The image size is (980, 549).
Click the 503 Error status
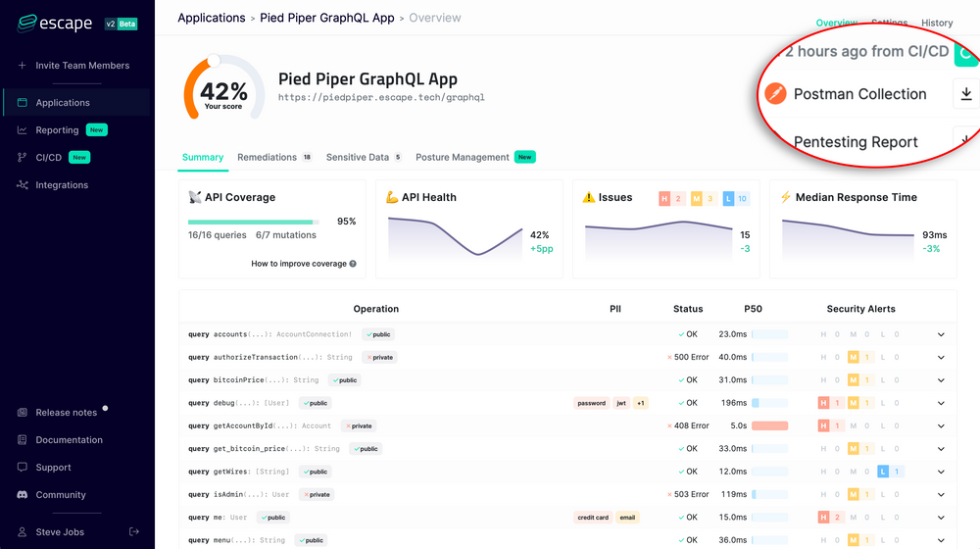pos(688,495)
